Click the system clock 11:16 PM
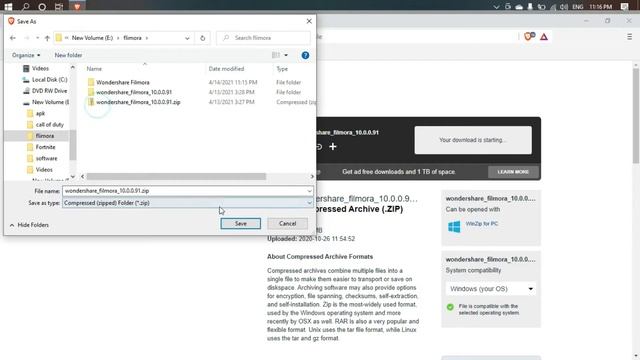The height and width of the screenshot is (360, 640). click(600, 7)
